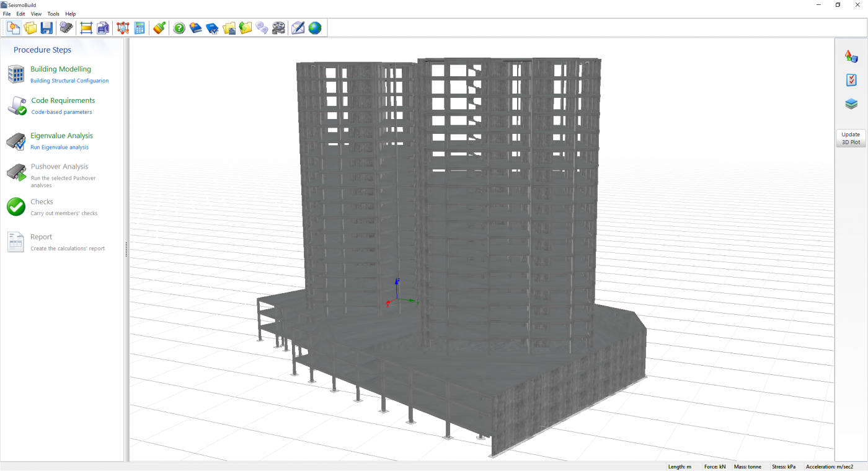Viewport: 868px width, 471px height.
Task: Click the sidebar splitter handle
Action: tap(126, 249)
